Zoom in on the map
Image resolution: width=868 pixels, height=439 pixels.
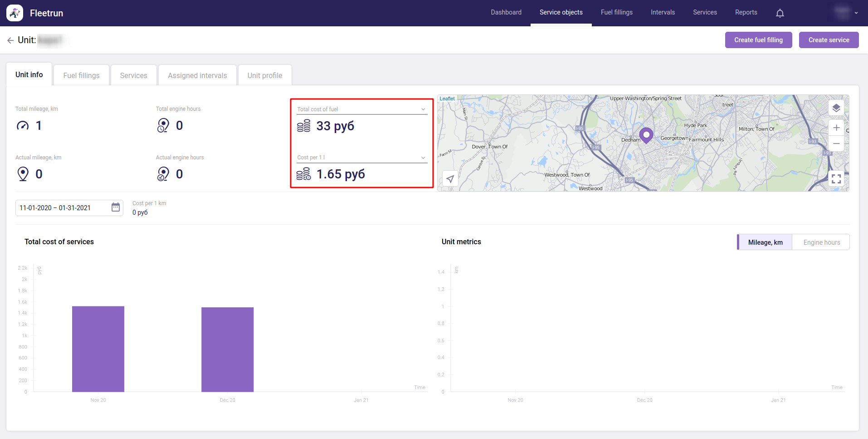(x=836, y=128)
